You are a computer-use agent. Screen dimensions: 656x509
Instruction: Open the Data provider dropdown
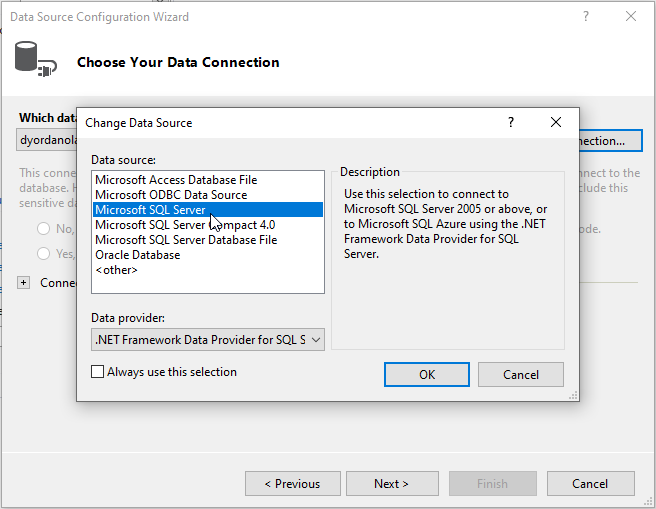(x=208, y=340)
